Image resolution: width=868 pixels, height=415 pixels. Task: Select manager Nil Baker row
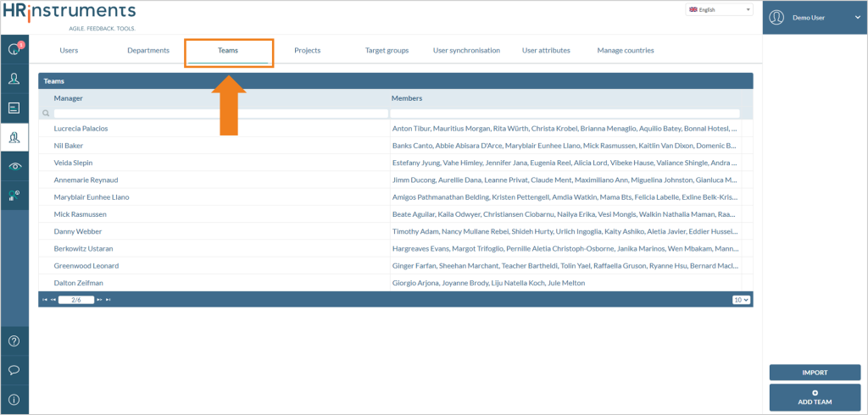pos(69,146)
